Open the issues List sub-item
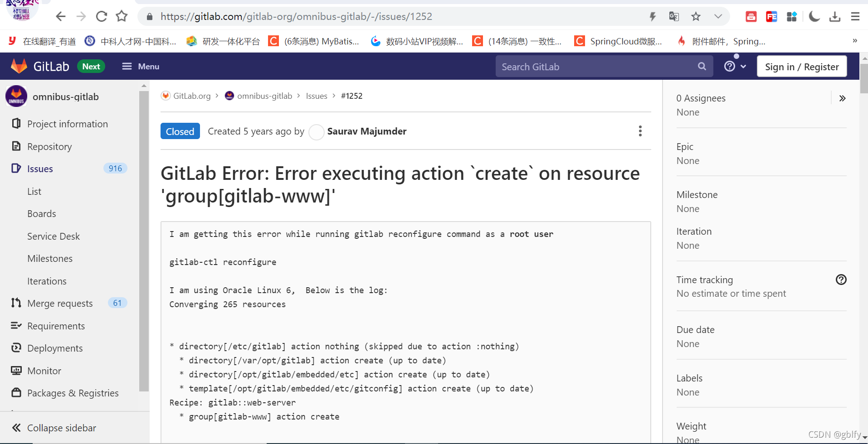The height and width of the screenshot is (444, 868). click(34, 191)
